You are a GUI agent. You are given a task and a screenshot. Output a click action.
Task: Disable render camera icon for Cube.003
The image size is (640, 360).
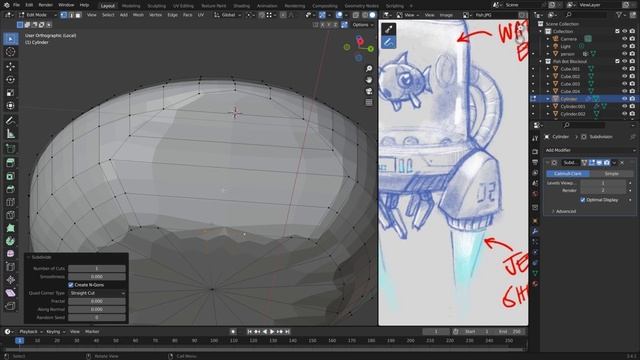tap(632, 84)
